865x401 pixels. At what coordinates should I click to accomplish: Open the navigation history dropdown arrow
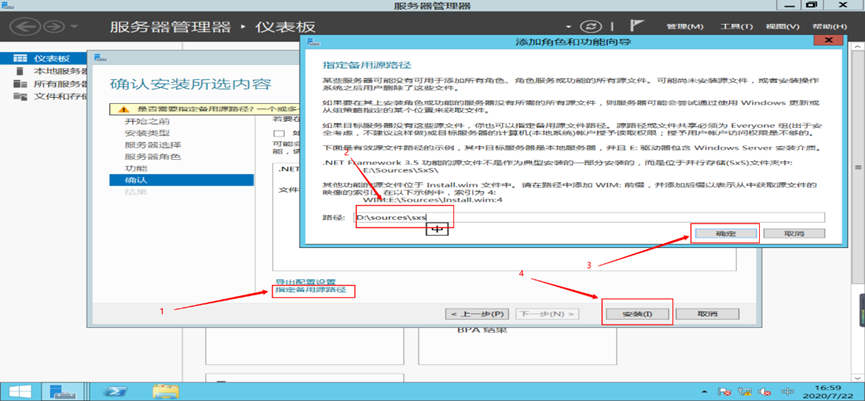coord(74,26)
